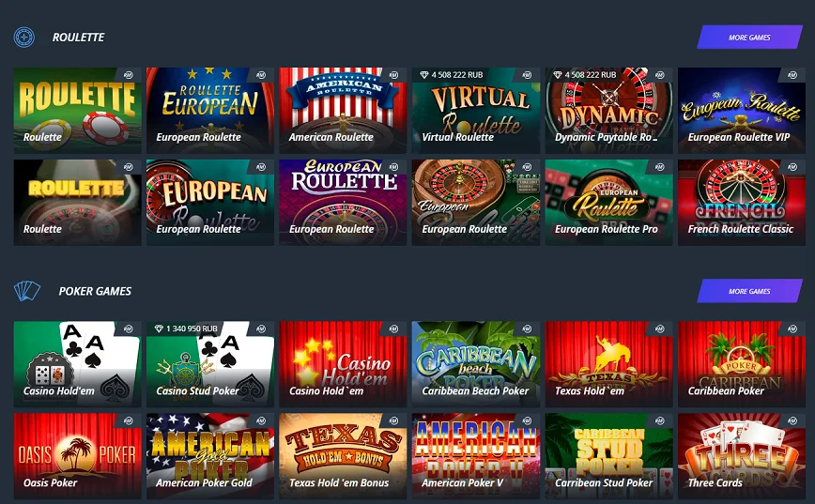Click the provider badge on American Roulette tile
The height and width of the screenshot is (504, 815).
tap(394, 75)
